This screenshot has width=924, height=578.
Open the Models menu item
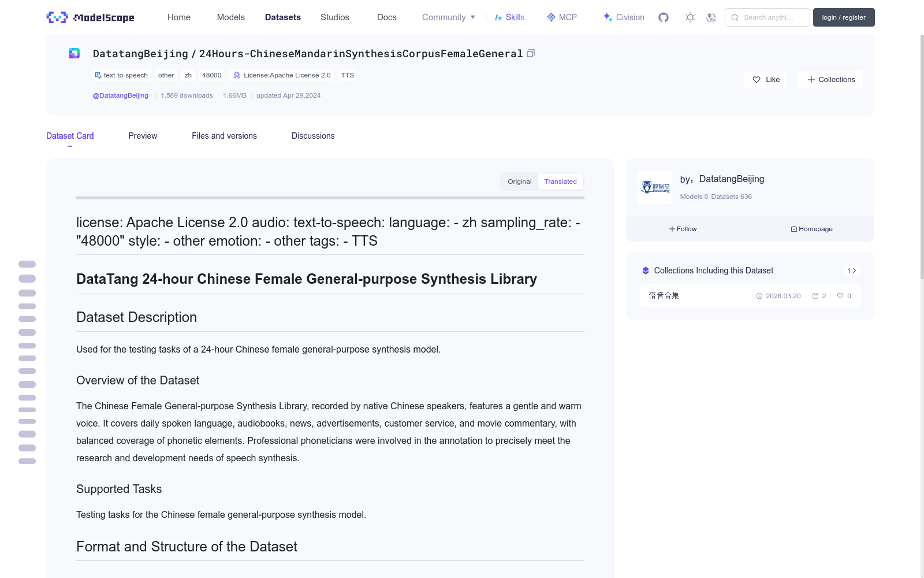(231, 17)
